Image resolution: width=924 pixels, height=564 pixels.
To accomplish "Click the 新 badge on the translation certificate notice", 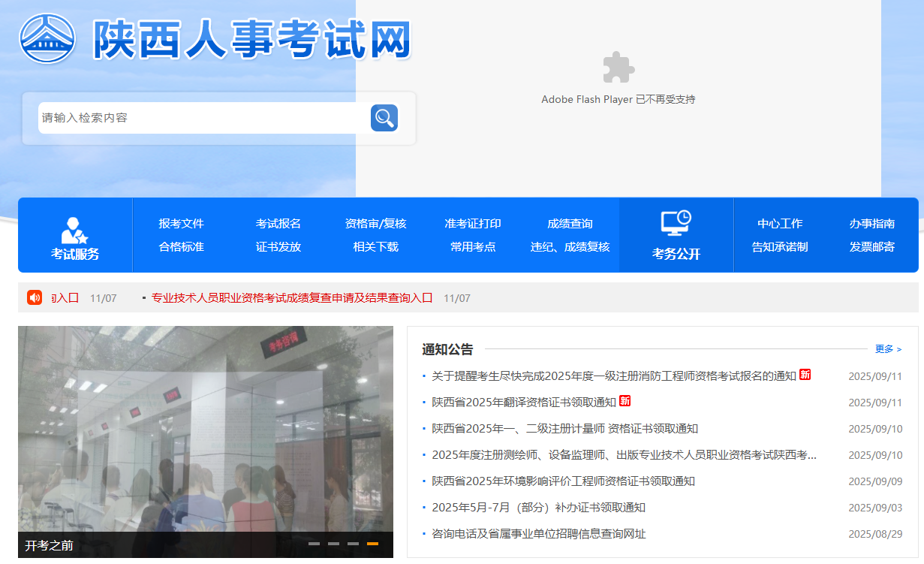I will coord(625,401).
